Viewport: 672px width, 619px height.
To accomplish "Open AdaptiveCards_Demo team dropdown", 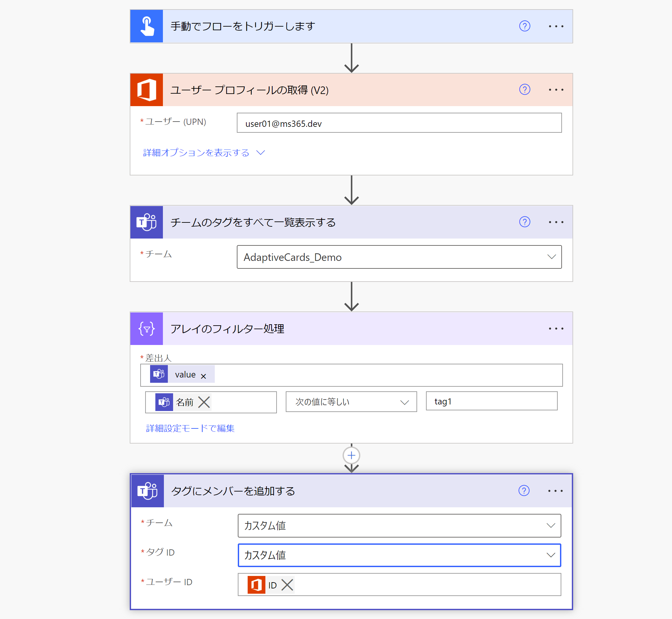I will pyautogui.click(x=551, y=257).
